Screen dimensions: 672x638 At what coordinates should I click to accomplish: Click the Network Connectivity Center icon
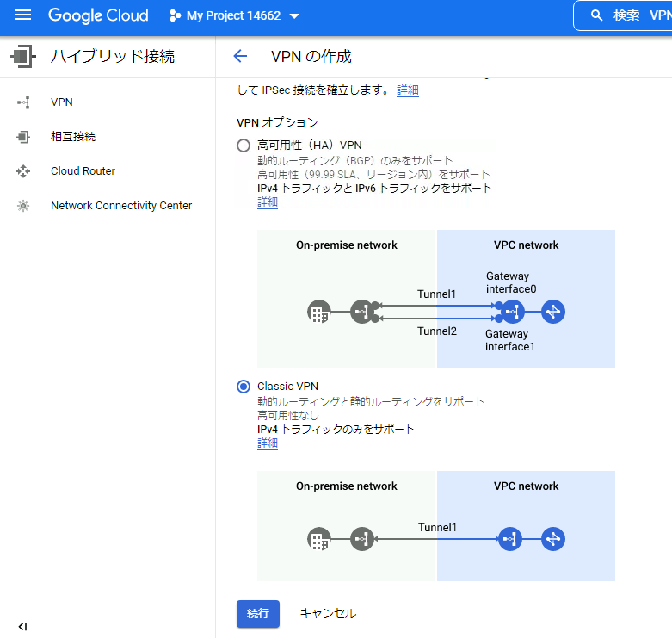23,206
